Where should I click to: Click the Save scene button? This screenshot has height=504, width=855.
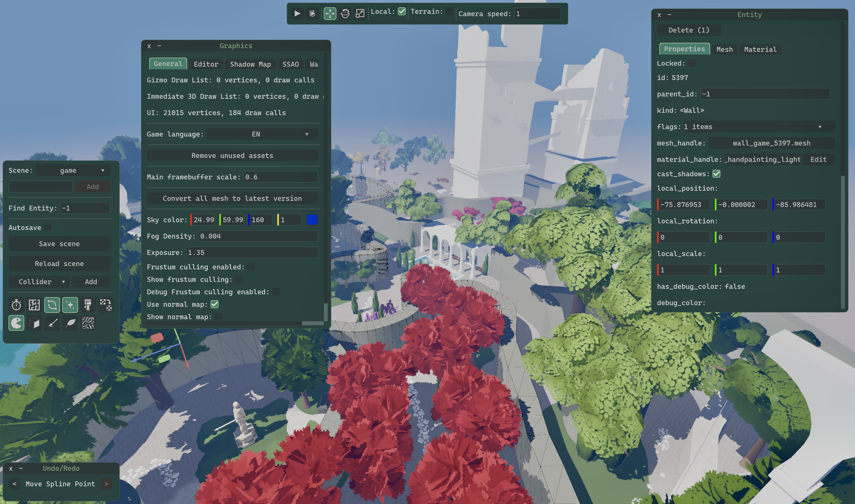59,243
